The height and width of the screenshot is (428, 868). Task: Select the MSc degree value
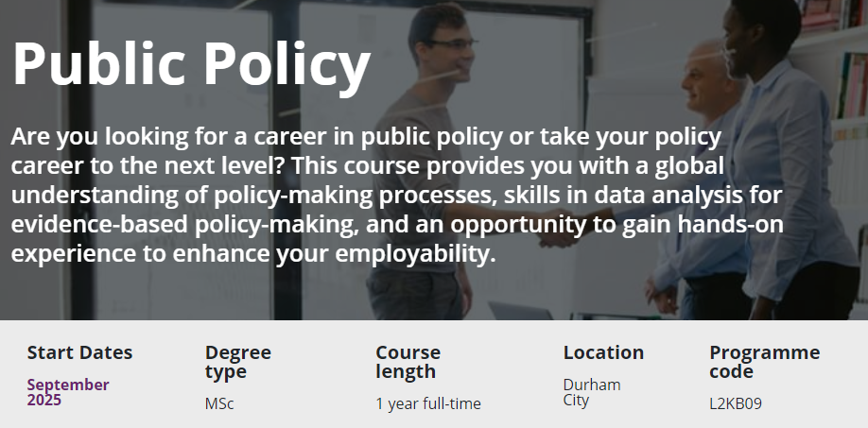click(x=219, y=403)
